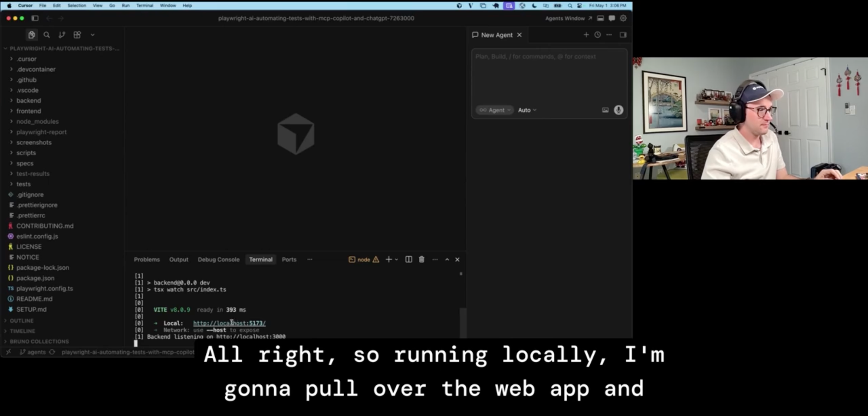Viewport: 868px width, 416px height.
Task: Maximize the panel with up chevron
Action: coord(447,259)
